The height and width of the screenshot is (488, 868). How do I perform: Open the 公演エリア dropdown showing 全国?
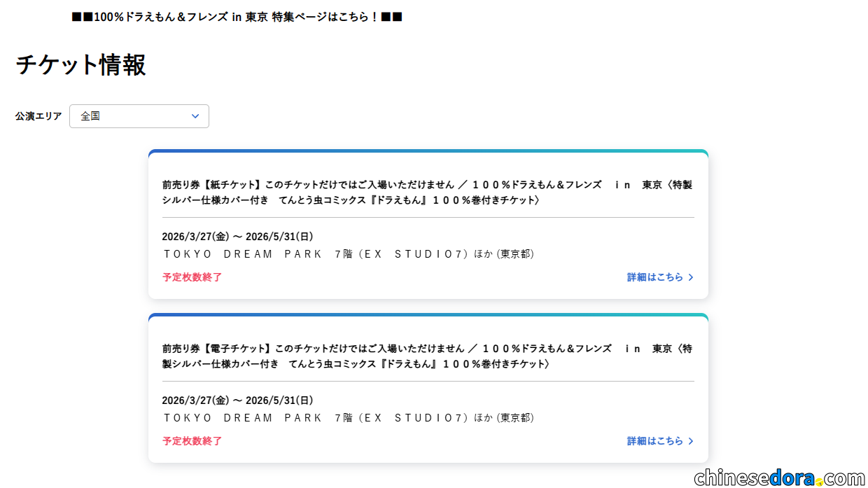coord(139,116)
